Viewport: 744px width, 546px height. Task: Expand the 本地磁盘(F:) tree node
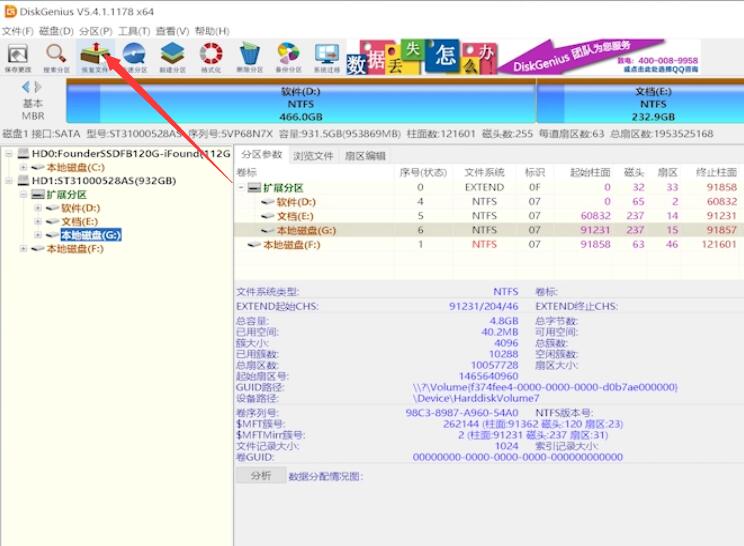[23, 249]
